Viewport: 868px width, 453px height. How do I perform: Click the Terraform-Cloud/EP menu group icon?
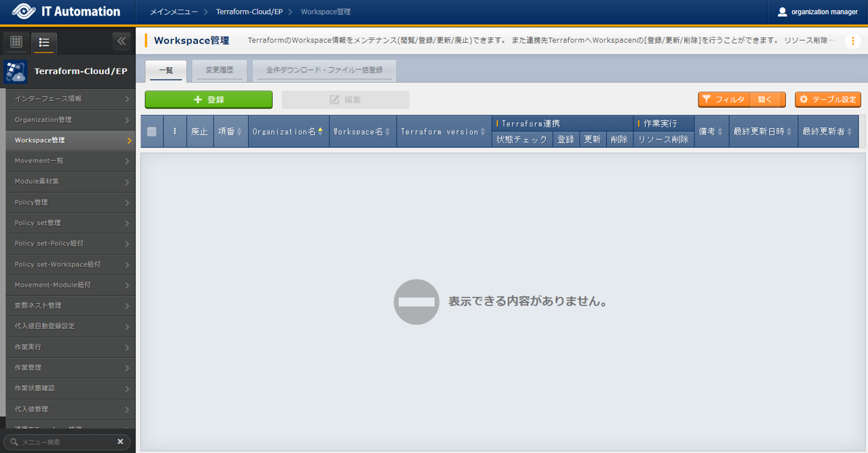tap(15, 71)
